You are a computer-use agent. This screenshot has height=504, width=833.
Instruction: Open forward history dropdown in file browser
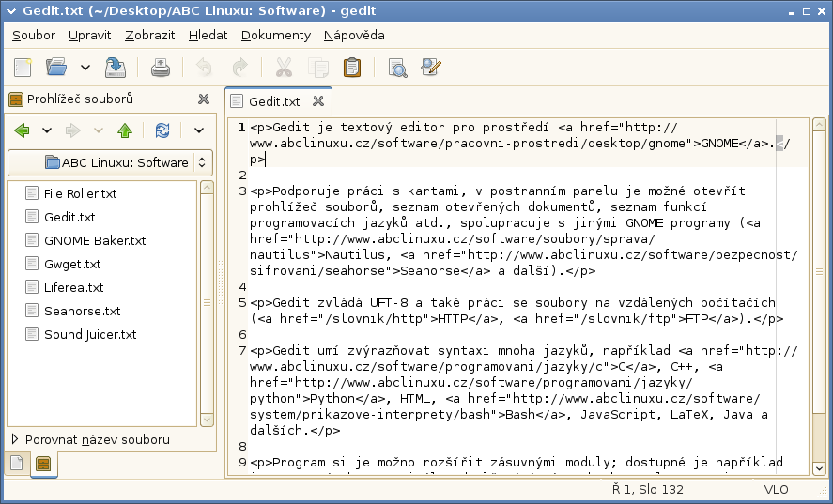[x=98, y=130]
